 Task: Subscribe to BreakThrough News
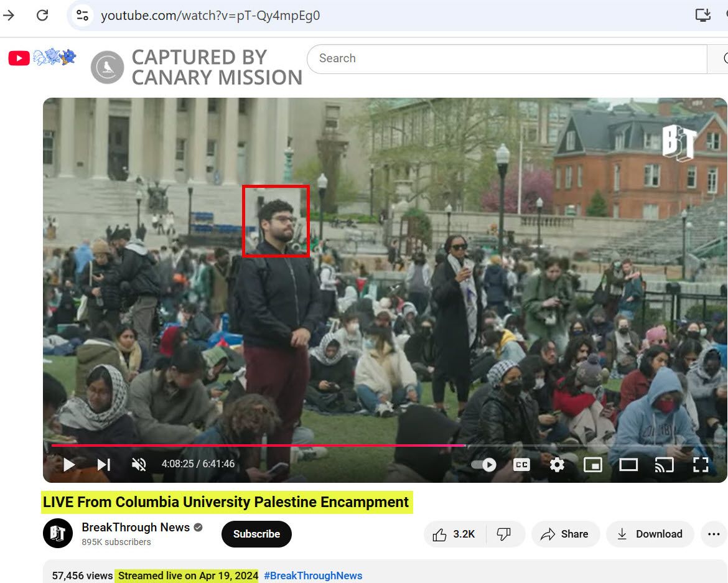(256, 534)
